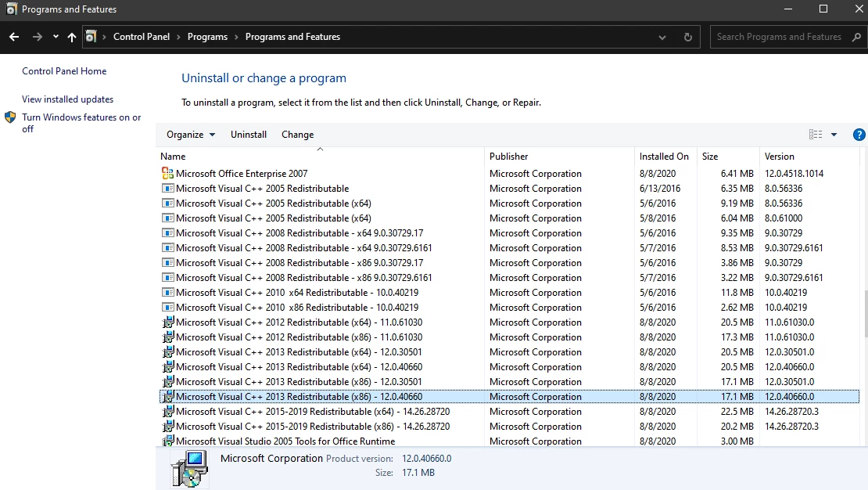Open recent locations dropdown arrow
The image size is (868, 490).
pos(56,37)
